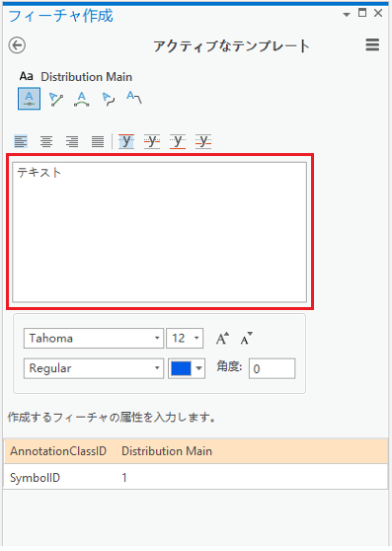Click the フィーチャ作成 pane title
392x551 pixels.
61,16
